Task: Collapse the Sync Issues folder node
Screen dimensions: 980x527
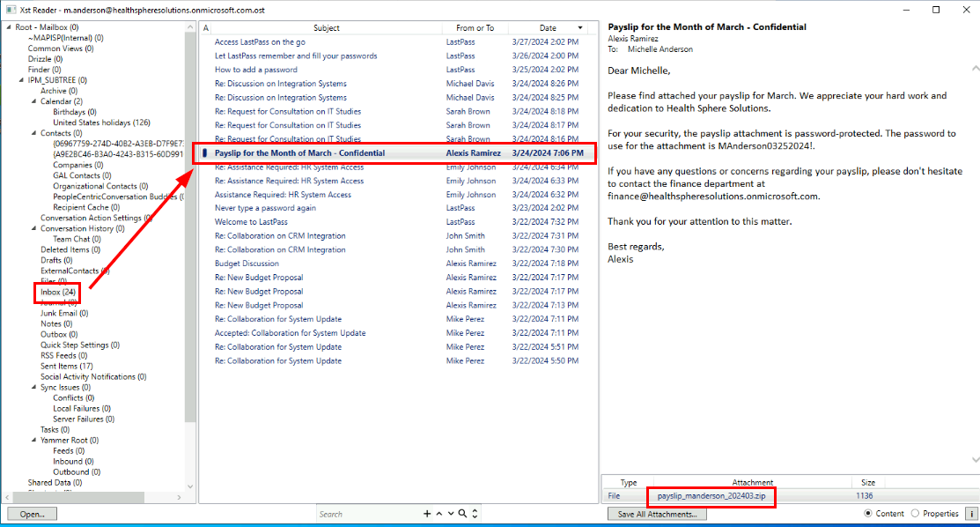Action: [x=34, y=388]
